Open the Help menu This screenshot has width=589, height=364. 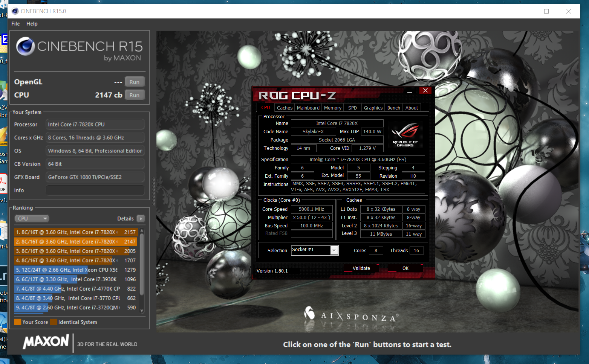pyautogui.click(x=32, y=24)
